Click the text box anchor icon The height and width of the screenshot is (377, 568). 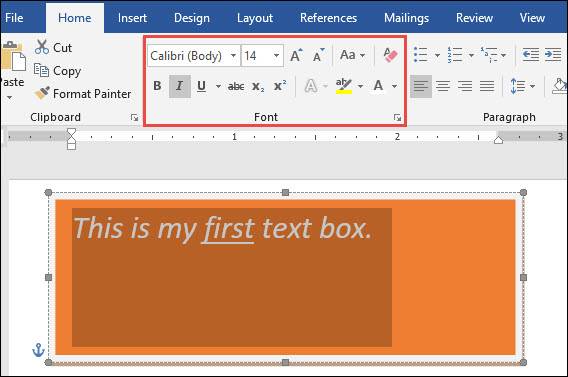click(x=38, y=350)
